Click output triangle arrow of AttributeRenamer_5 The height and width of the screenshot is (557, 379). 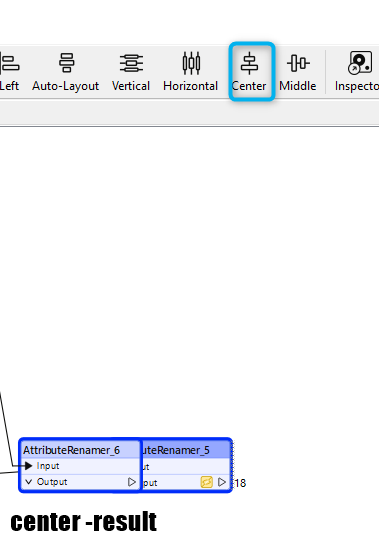coord(222,482)
